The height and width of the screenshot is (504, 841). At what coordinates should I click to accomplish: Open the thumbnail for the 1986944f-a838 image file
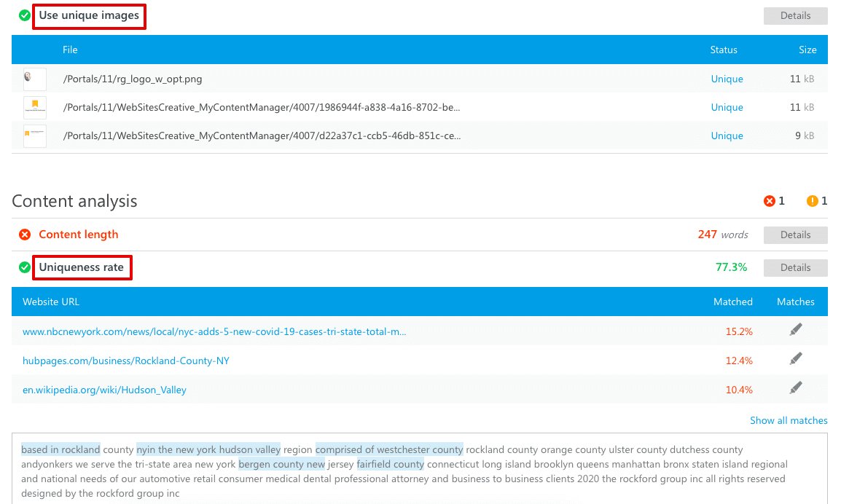[x=35, y=107]
